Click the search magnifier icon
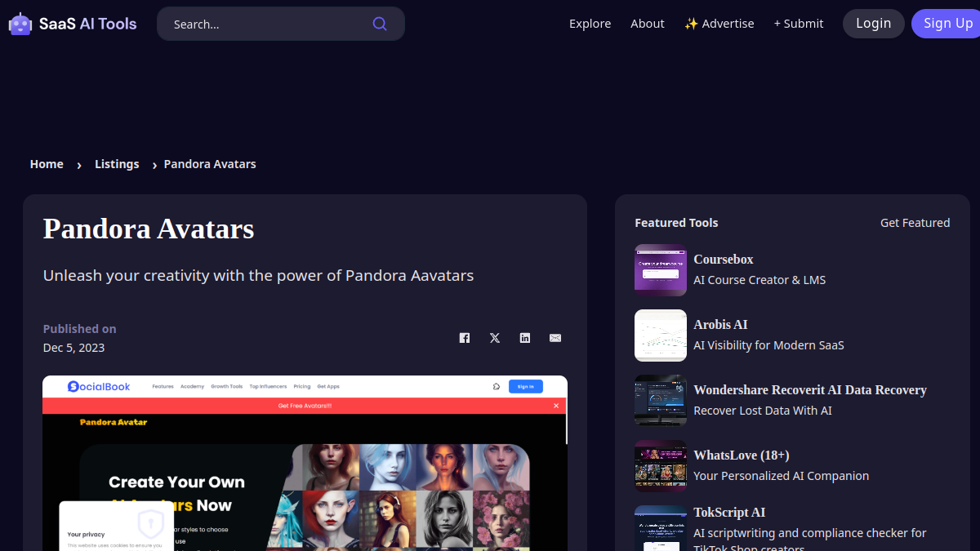 coord(380,24)
